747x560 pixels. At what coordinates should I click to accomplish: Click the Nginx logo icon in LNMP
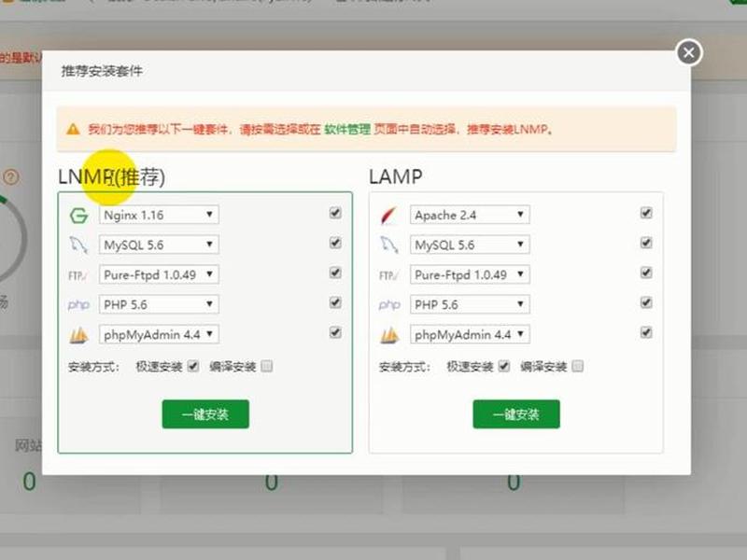pyautogui.click(x=78, y=216)
